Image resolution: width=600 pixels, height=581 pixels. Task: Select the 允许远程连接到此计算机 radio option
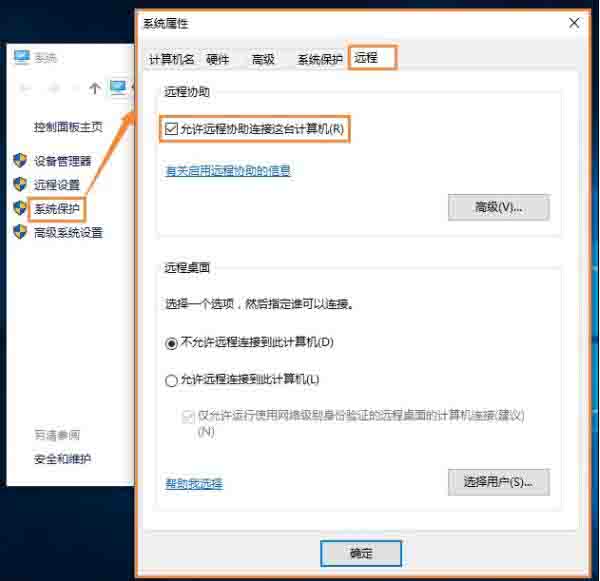[171, 380]
